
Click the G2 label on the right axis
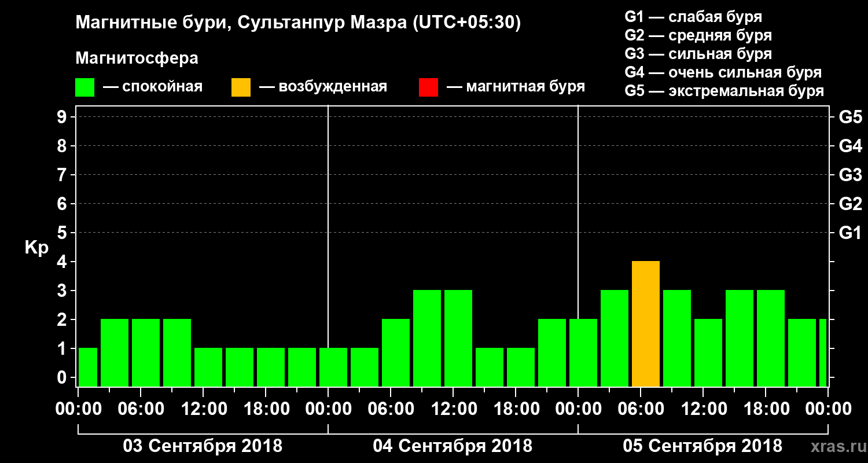click(851, 204)
